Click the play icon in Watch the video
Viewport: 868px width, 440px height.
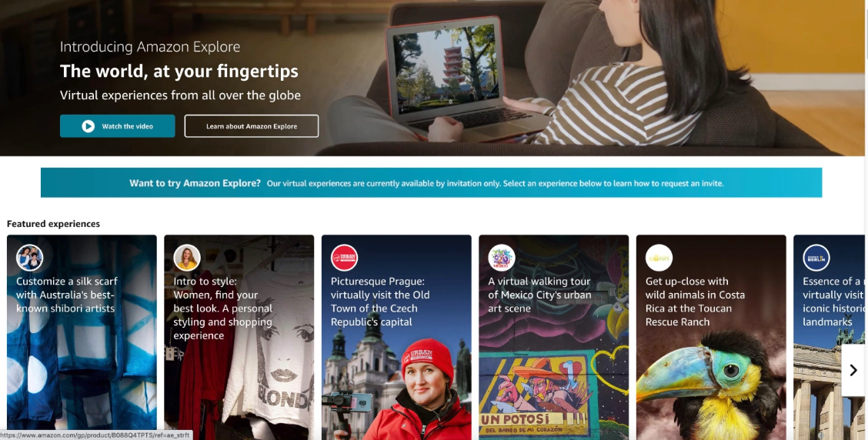88,126
